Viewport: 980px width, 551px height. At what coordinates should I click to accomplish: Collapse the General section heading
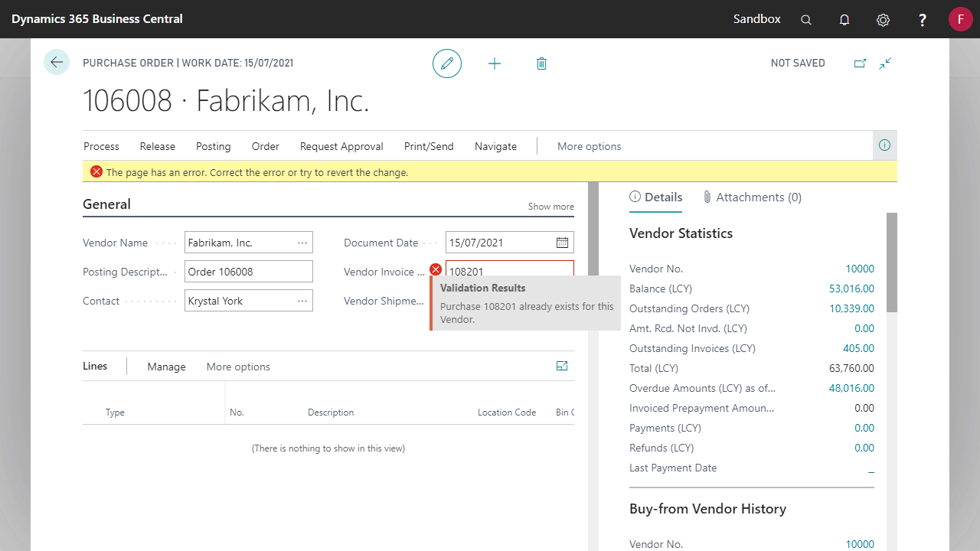click(106, 204)
